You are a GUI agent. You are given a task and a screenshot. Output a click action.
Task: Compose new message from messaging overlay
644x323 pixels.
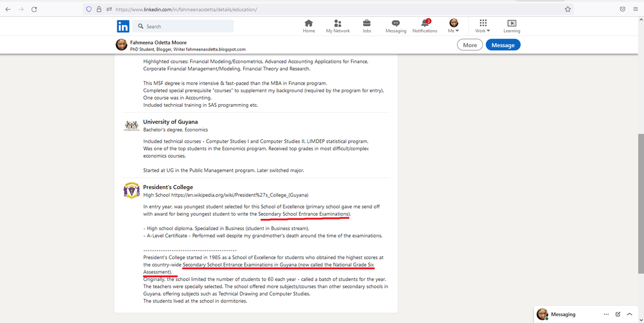(x=618, y=314)
